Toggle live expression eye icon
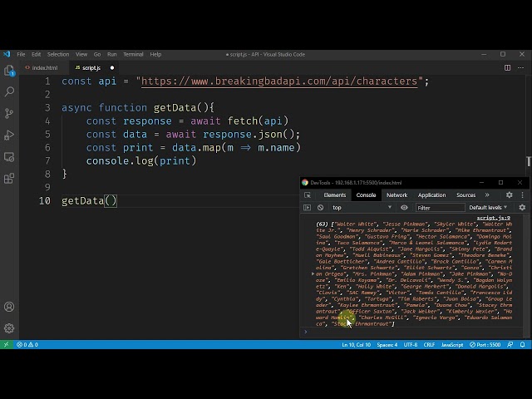Screen dimensions: 532x399 pos(404,208)
